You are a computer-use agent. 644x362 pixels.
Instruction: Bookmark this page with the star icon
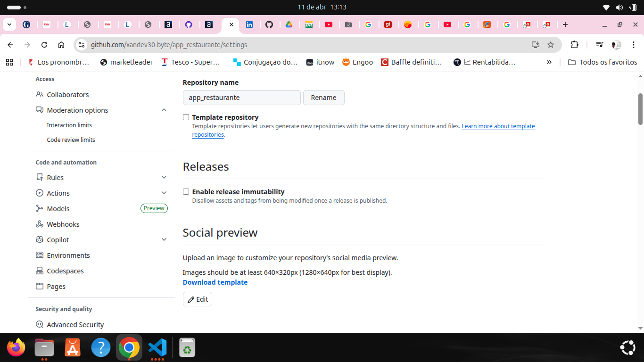(551, 45)
